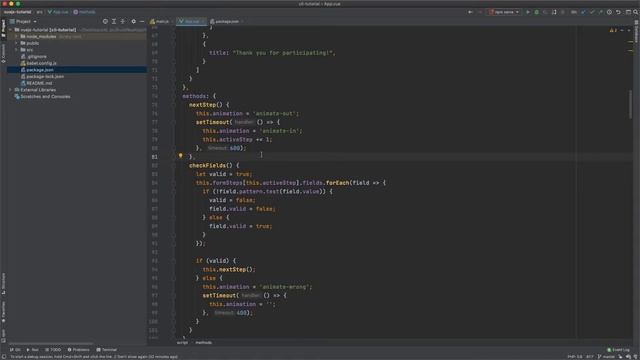Click the stop process icon in toolbar
Viewport: 640px width, 360px height.
(563, 12)
